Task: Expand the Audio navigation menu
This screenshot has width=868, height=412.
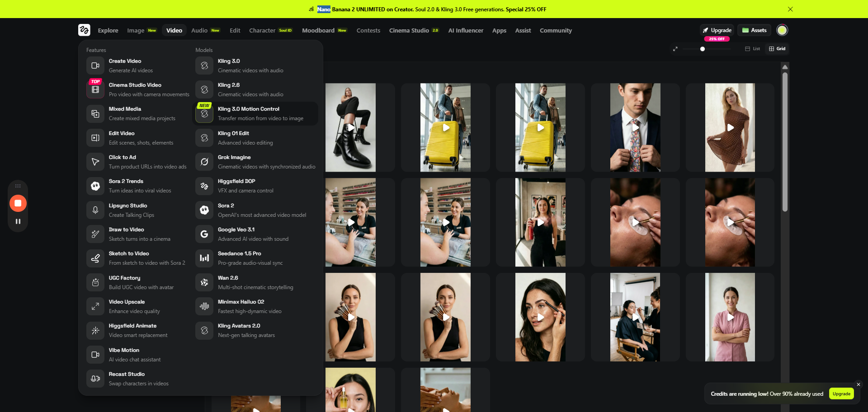Action: click(x=199, y=31)
